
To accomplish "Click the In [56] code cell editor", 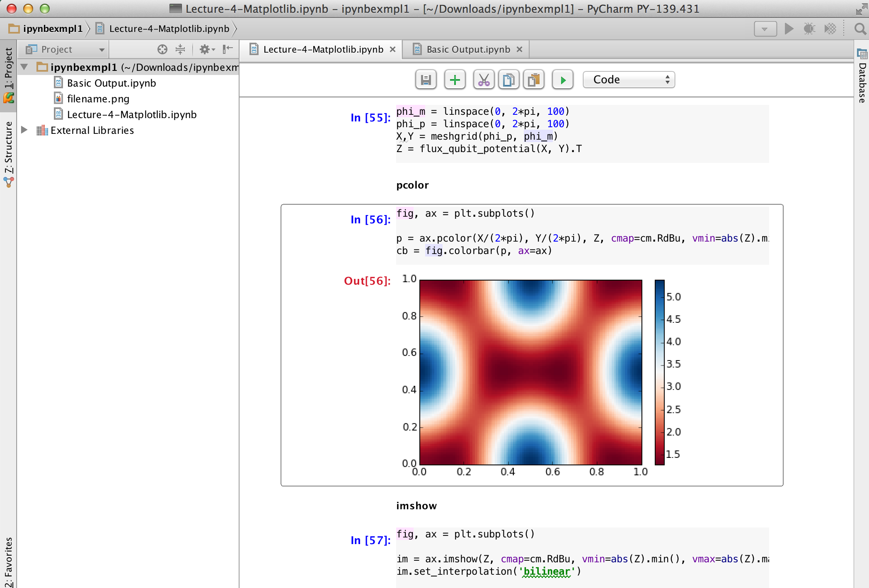I will pyautogui.click(x=582, y=235).
